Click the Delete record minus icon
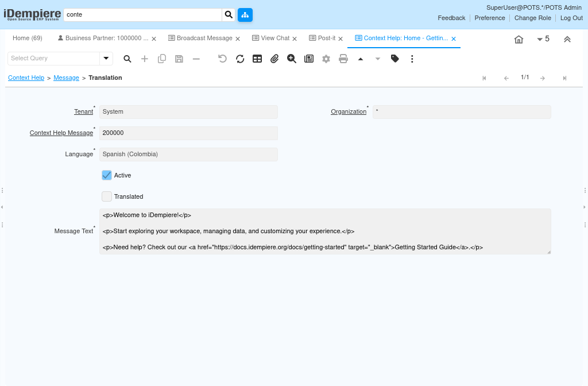588x386 pixels. 196,59
